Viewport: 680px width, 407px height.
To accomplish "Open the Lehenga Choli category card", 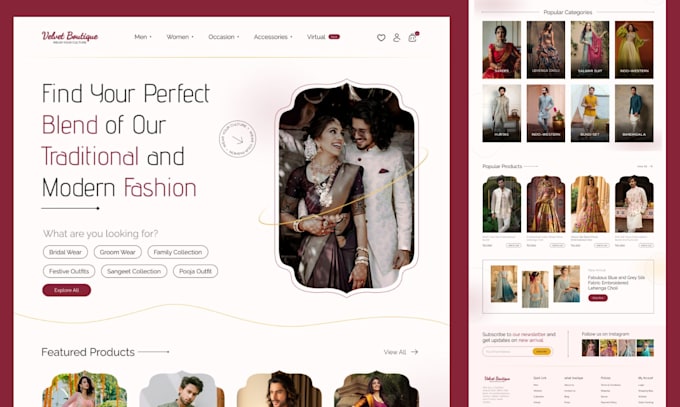I will 546,49.
